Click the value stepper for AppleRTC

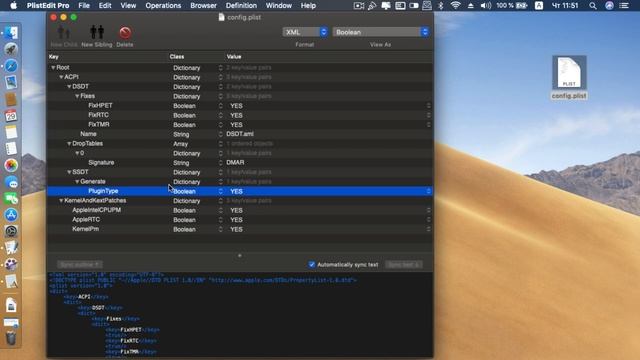(x=428, y=220)
